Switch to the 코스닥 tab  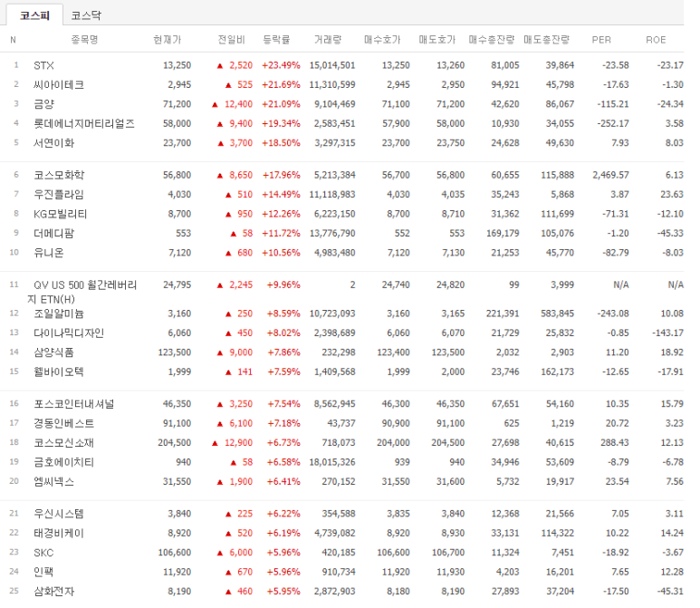[86, 15]
